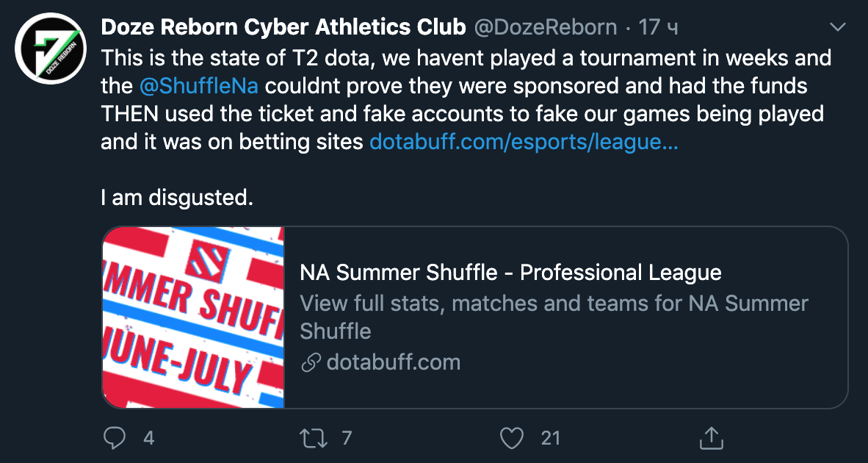Click the like count of 21
The width and height of the screenshot is (868, 463).
pos(551,439)
